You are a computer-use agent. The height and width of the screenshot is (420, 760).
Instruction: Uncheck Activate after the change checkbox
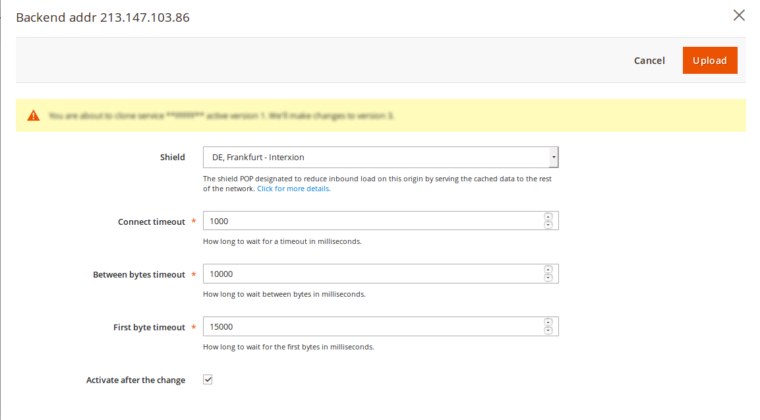(x=208, y=380)
